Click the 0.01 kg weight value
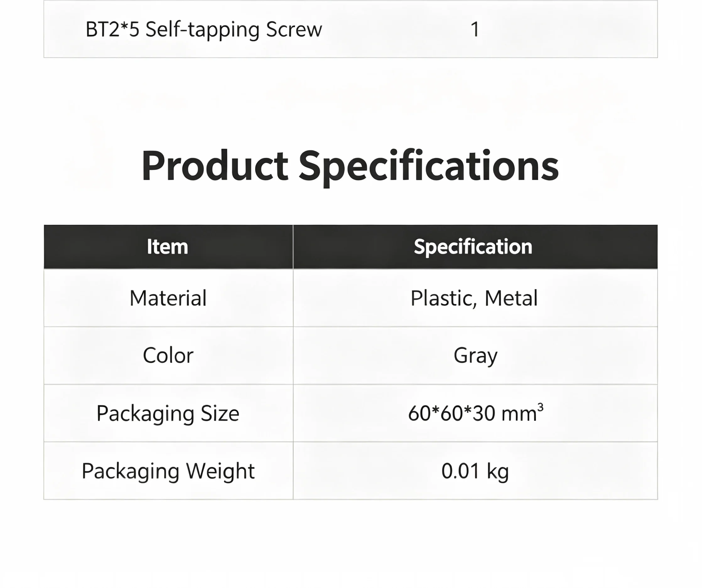Viewport: 702px width, 588px height. [x=475, y=472]
